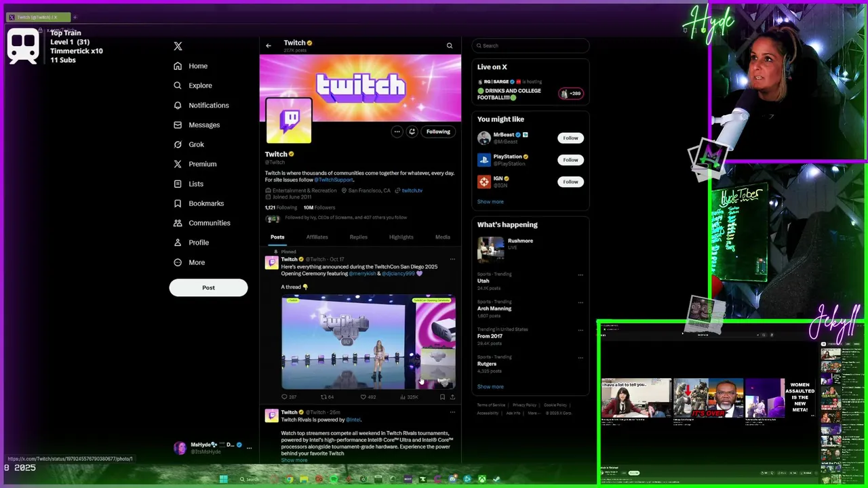Switch to the Highlights tab

tap(401, 237)
